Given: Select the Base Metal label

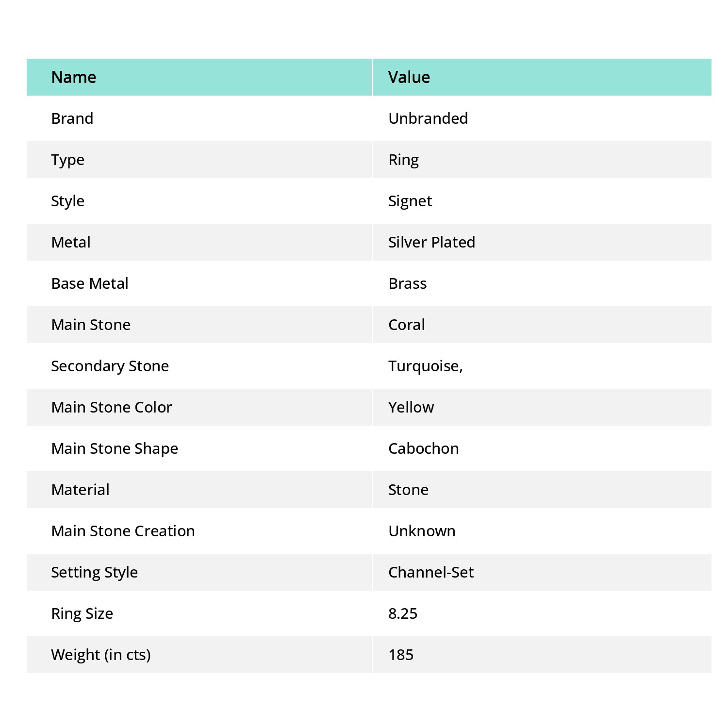Looking at the screenshot, I should [x=90, y=283].
